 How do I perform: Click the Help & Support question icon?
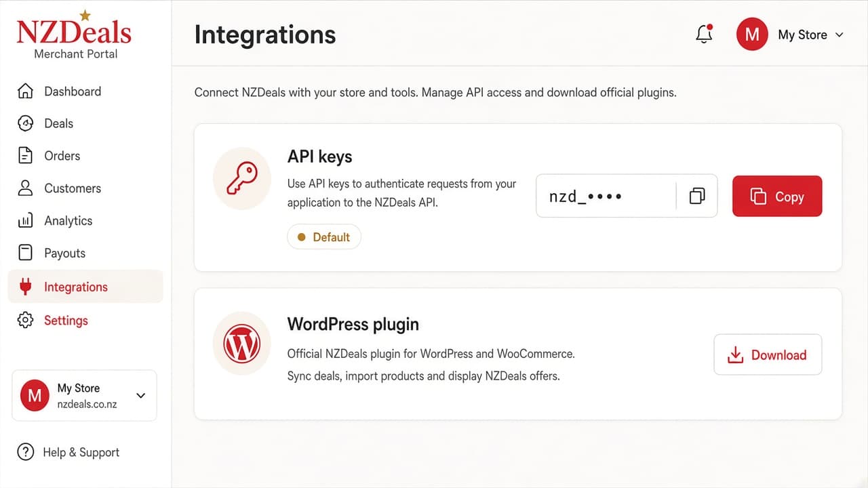point(25,452)
